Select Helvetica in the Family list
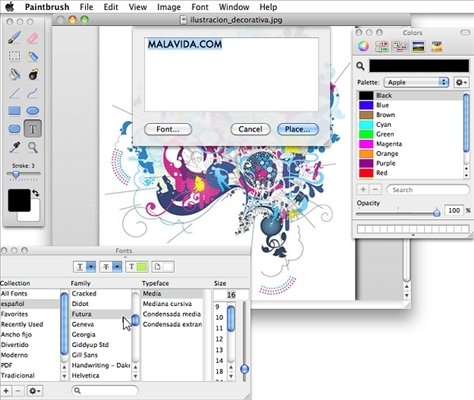Screen dimensions: 474x400 (101, 375)
